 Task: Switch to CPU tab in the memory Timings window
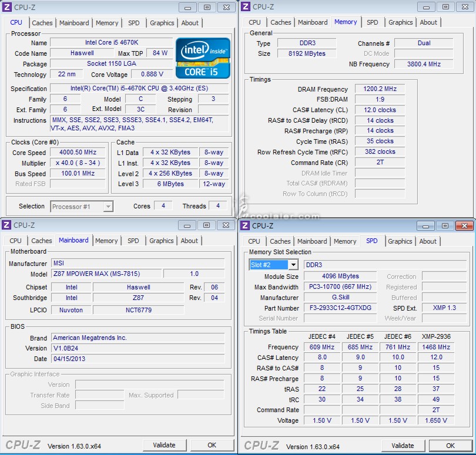(254, 22)
